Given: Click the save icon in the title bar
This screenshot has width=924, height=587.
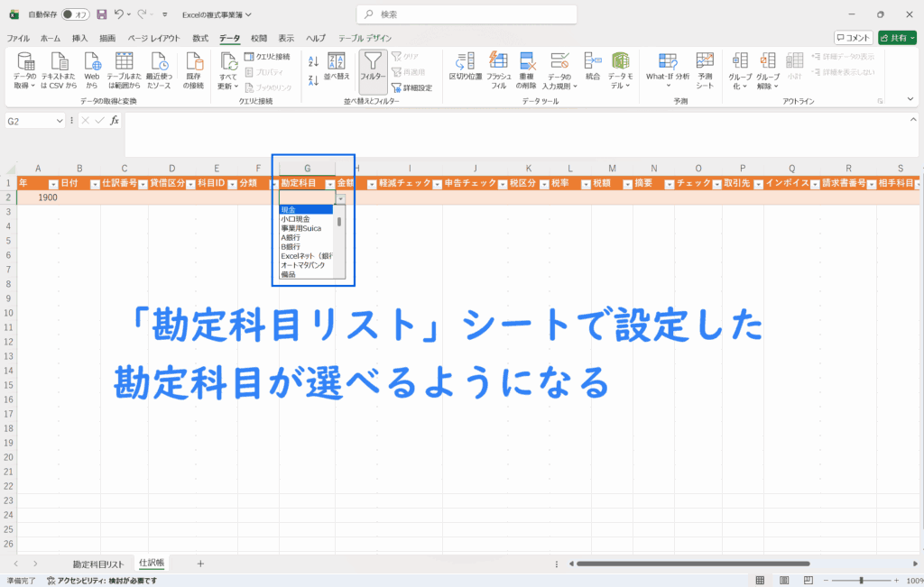Looking at the screenshot, I should coord(101,14).
